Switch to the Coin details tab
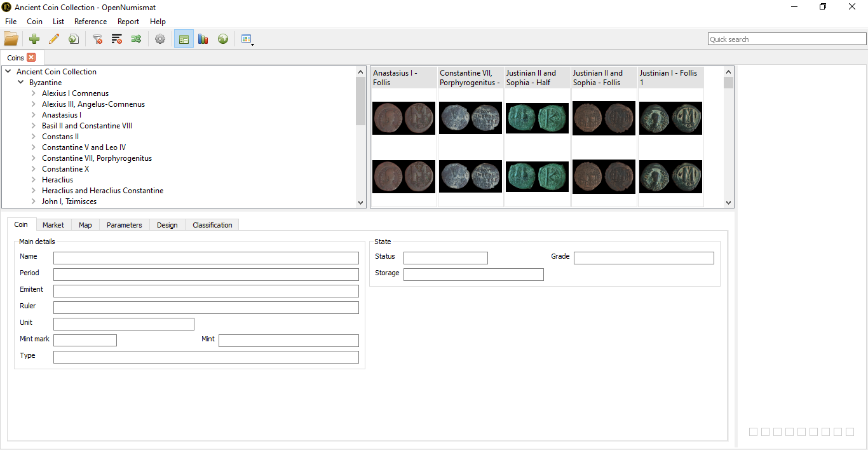The image size is (868, 450). pyautogui.click(x=21, y=224)
